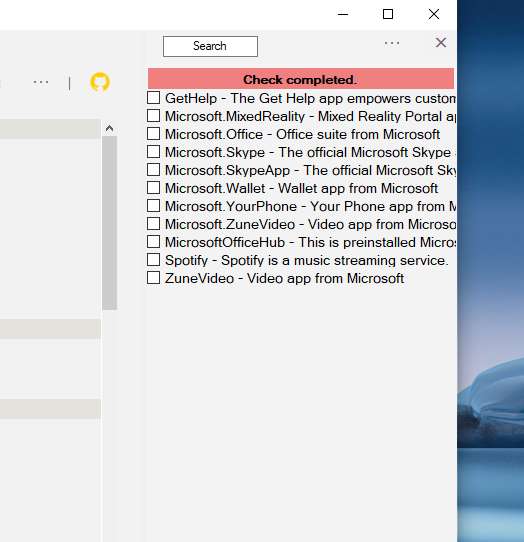This screenshot has width=524, height=542.
Task: Mark the ZuneVideo checkbox
Action: click(153, 278)
